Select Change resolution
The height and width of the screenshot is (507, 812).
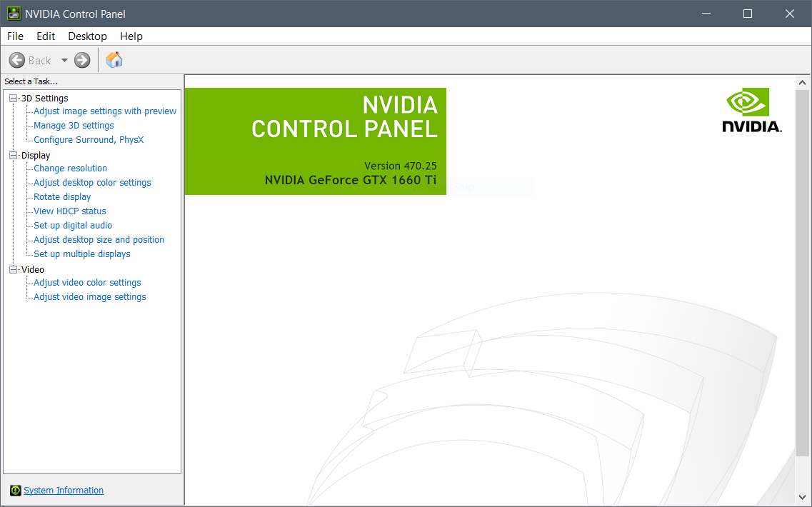point(71,168)
